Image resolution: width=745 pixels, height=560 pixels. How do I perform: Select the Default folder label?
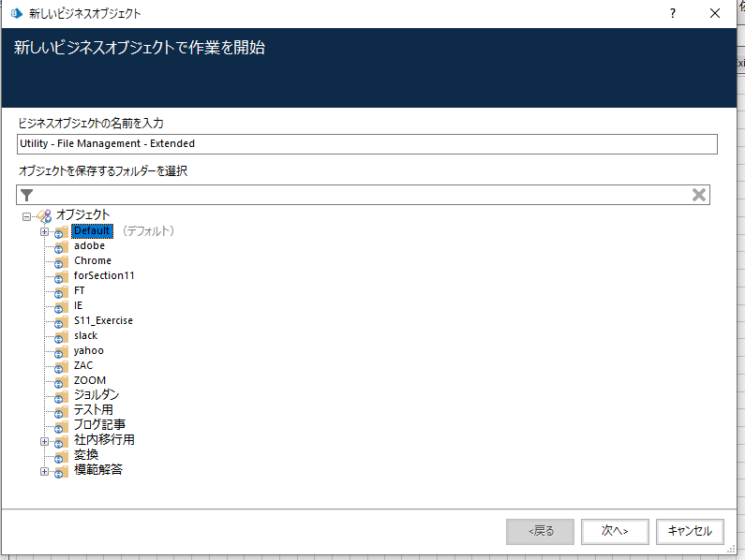[x=92, y=231]
